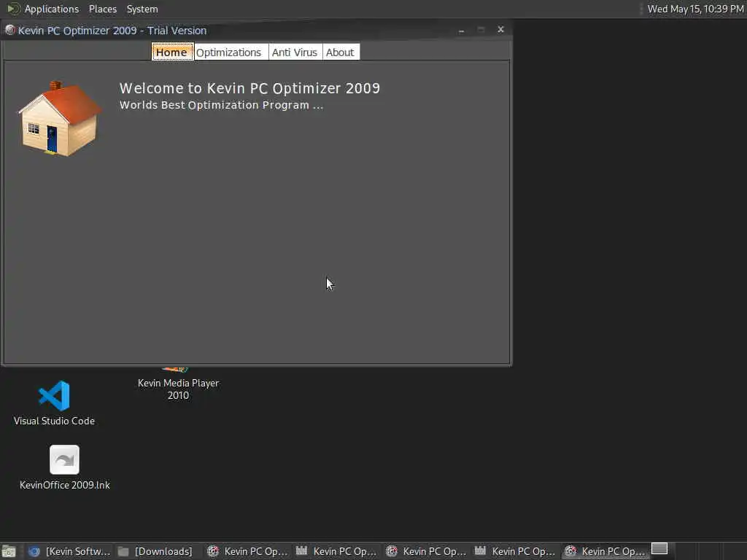The height and width of the screenshot is (560, 747).
Task: Minimize the Kevin PC Optimizer window
Action: [x=461, y=30]
